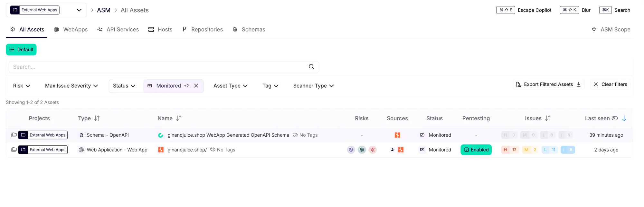Screen dimensions: 644x207
Task: Toggle the Last seen display switch
Action: coord(615,118)
